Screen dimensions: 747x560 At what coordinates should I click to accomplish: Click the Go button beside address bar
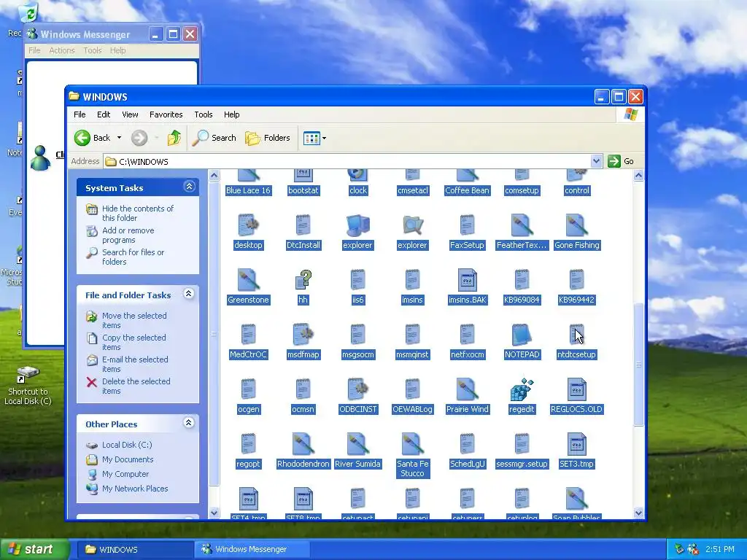(x=622, y=161)
